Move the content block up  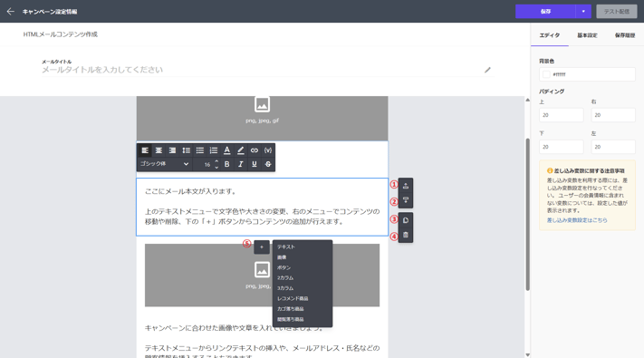tap(406, 186)
